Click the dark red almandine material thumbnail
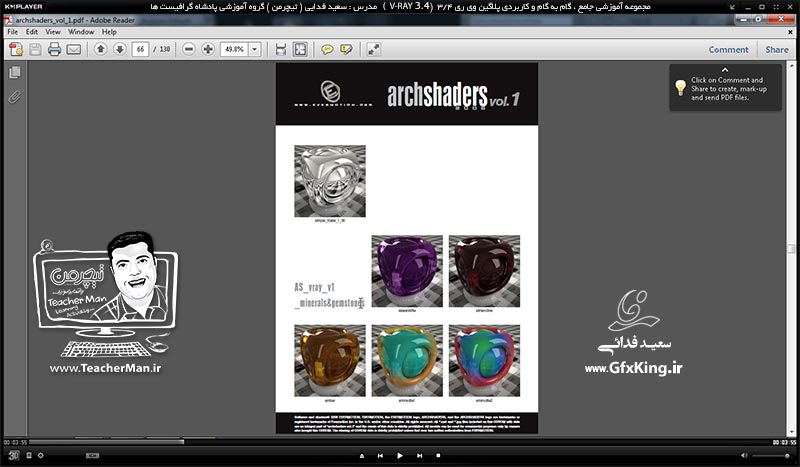The image size is (800, 467). (484, 271)
